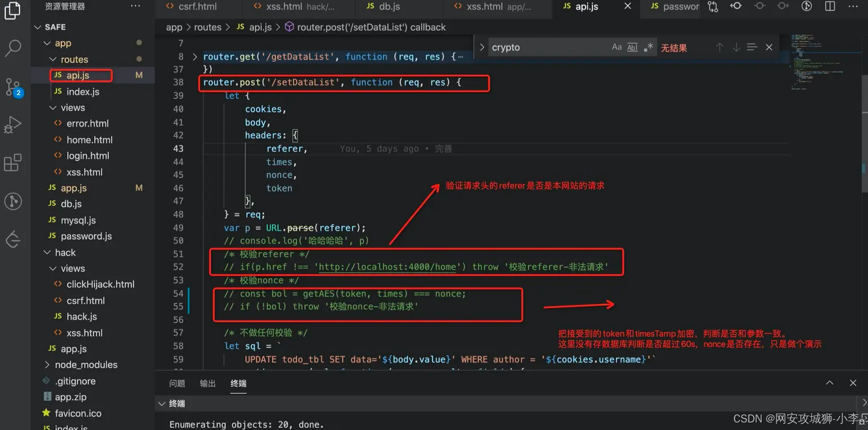This screenshot has height=430, width=868.
Task: Open login.html in Explorer
Action: coord(88,156)
